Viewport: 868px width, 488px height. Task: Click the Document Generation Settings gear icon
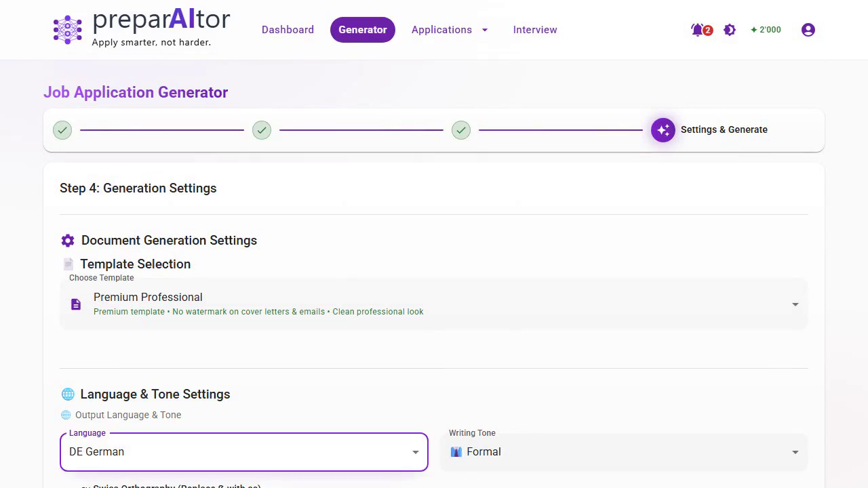(67, 241)
